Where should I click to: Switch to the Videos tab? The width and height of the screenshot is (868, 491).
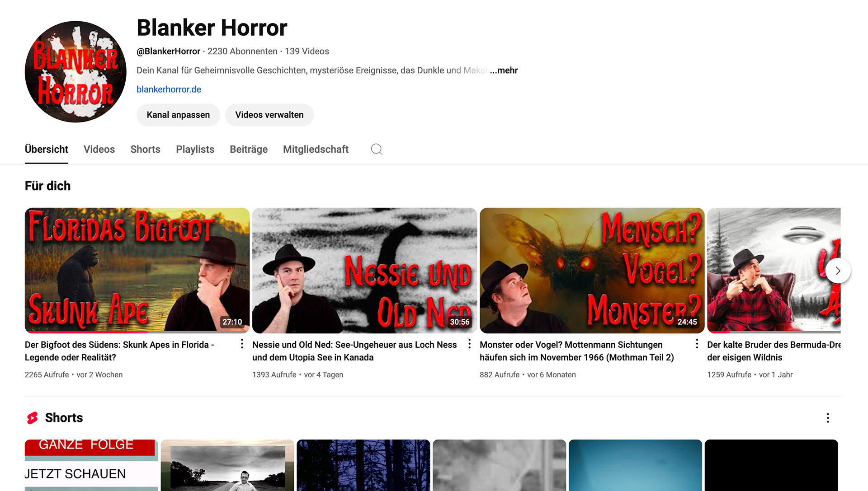coord(99,150)
